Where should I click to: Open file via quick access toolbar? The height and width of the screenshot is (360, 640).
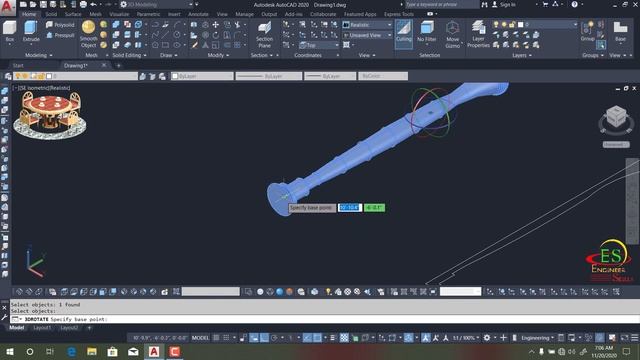tap(33, 4)
